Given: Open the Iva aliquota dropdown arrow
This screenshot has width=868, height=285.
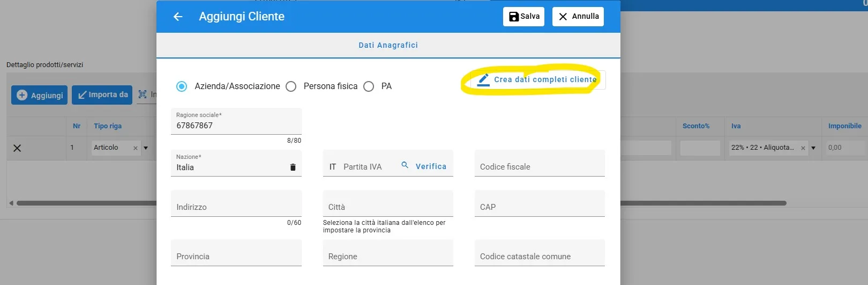Looking at the screenshot, I should [x=813, y=148].
